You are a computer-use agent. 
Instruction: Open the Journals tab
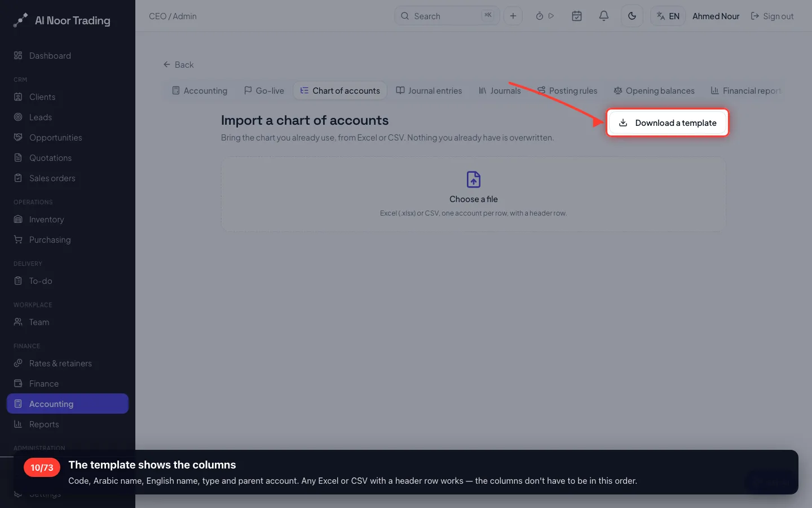point(500,90)
